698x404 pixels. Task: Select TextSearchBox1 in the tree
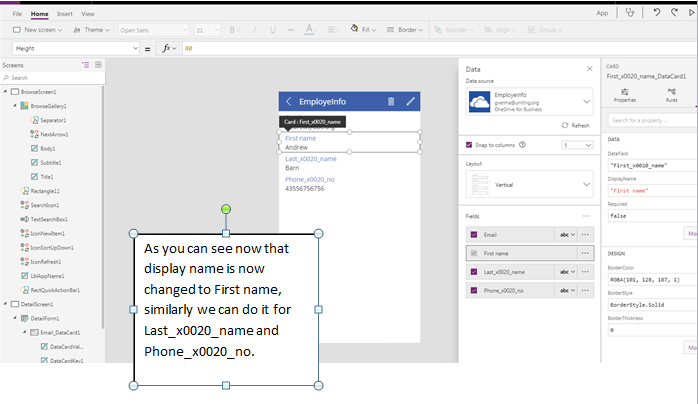(x=49, y=219)
